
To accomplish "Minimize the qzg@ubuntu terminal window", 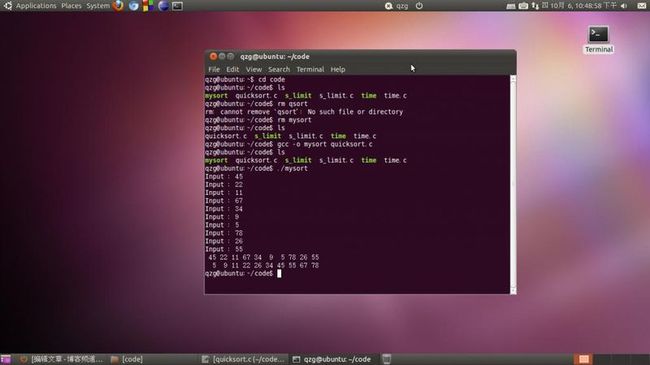I will (222, 56).
